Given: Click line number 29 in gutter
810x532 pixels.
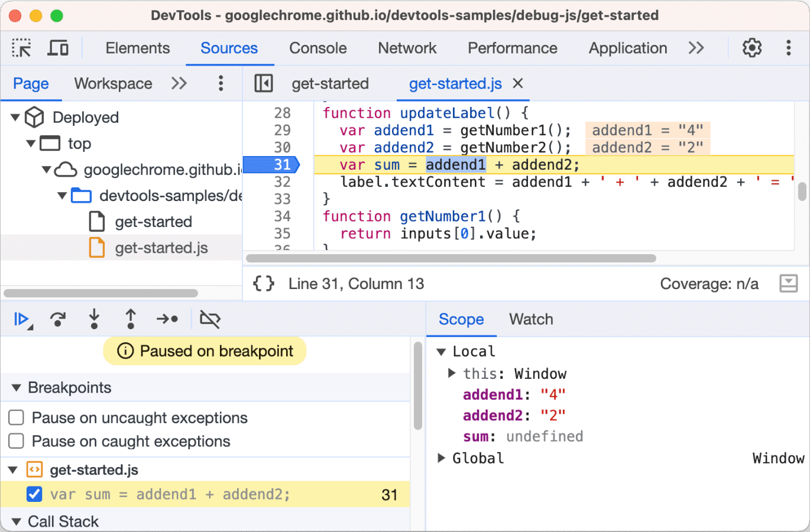Looking at the screenshot, I should coord(283,131).
